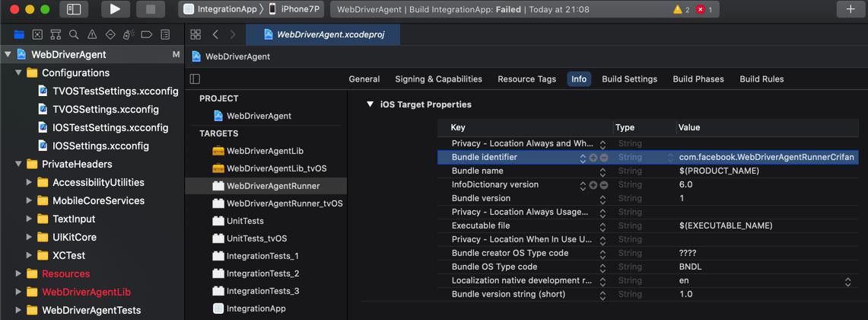This screenshot has width=868, height=320.
Task: Go back in editor history
Action: (215, 34)
